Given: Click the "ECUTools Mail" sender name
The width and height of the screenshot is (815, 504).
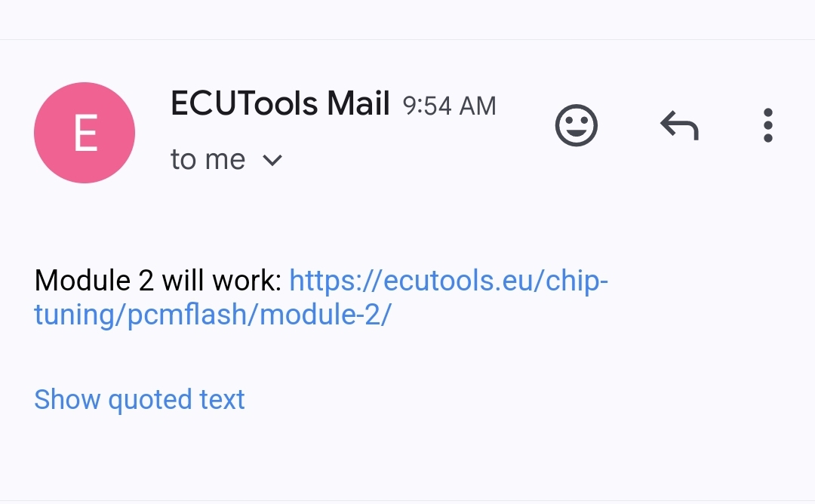Looking at the screenshot, I should pyautogui.click(x=280, y=103).
